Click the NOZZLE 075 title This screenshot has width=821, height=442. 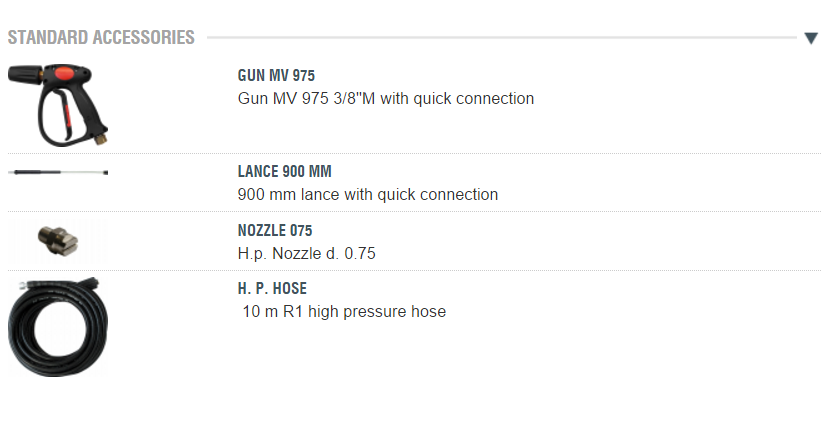click(x=275, y=230)
